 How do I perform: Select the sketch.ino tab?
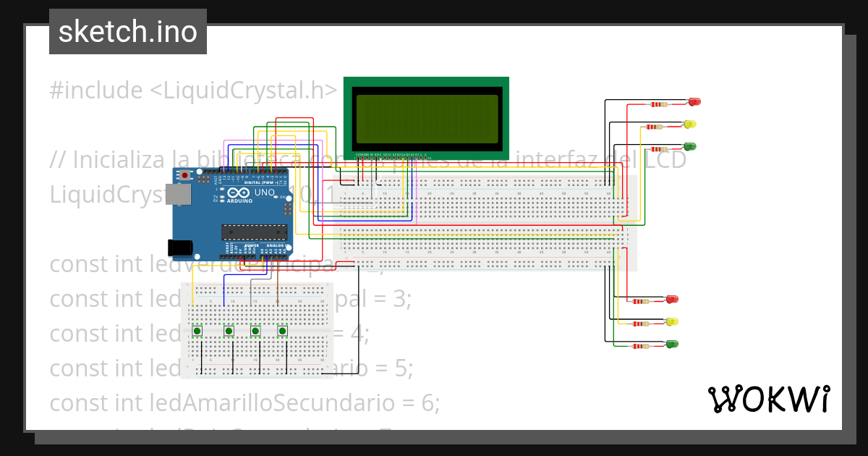pos(127,31)
